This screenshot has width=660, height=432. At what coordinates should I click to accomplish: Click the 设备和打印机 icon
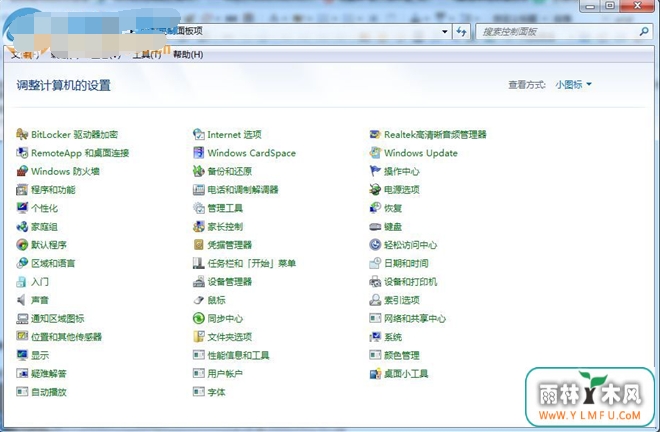(375, 282)
